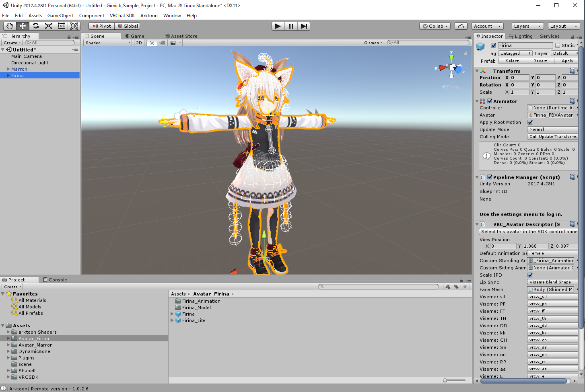Image resolution: width=585 pixels, height=392 pixels.
Task: Disable the Scale IPD checkbox
Action: pyautogui.click(x=530, y=275)
